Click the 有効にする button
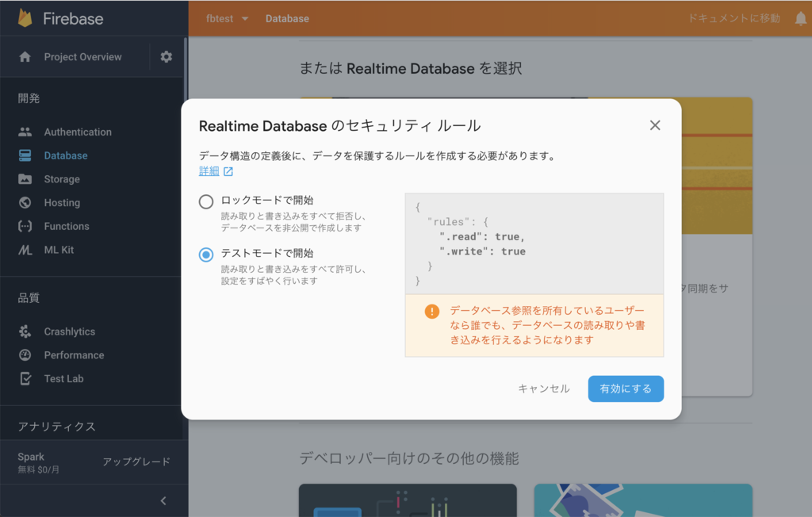Viewport: 812px width, 517px height. point(626,389)
